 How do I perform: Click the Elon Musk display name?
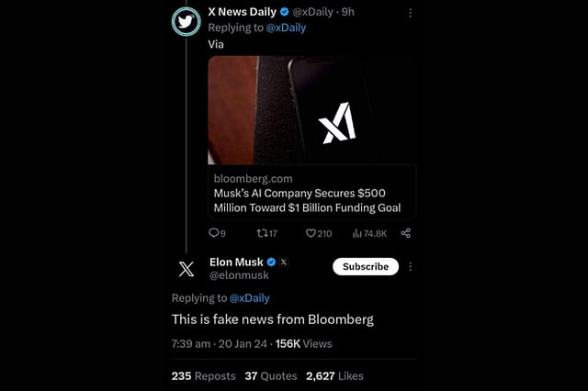pyautogui.click(x=236, y=262)
